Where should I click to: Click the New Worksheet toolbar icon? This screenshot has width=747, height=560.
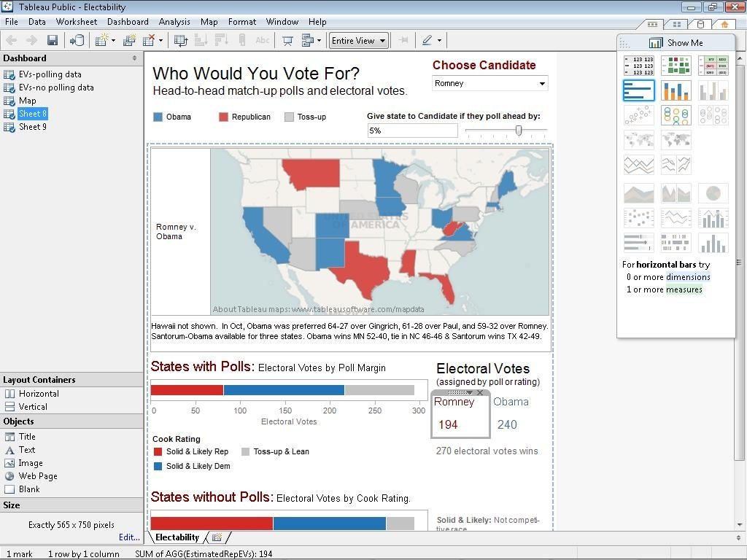[101, 41]
